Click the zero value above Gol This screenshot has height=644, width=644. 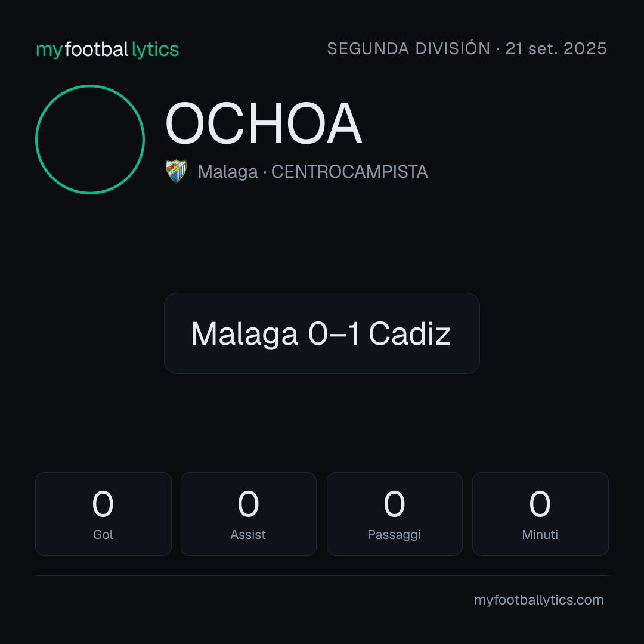103,504
